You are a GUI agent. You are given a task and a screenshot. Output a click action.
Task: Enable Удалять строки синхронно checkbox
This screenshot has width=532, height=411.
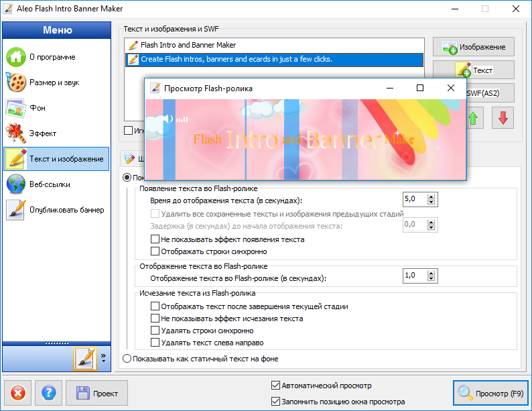[x=155, y=331]
